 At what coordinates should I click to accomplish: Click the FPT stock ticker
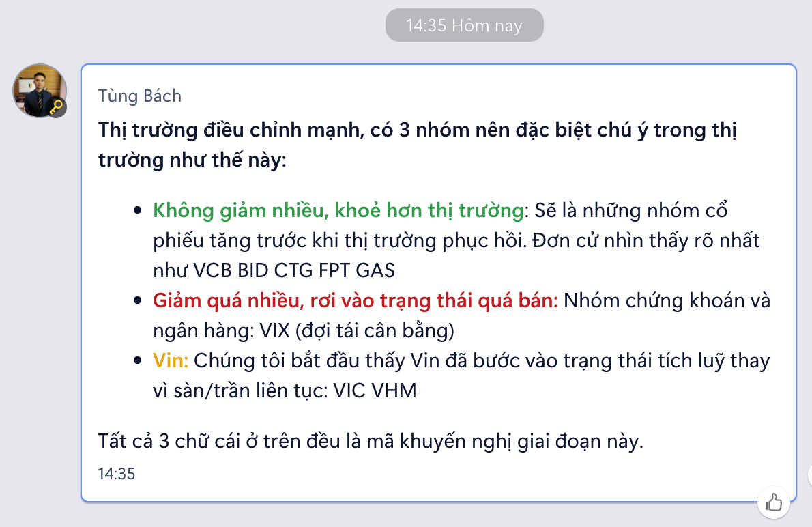point(334,270)
